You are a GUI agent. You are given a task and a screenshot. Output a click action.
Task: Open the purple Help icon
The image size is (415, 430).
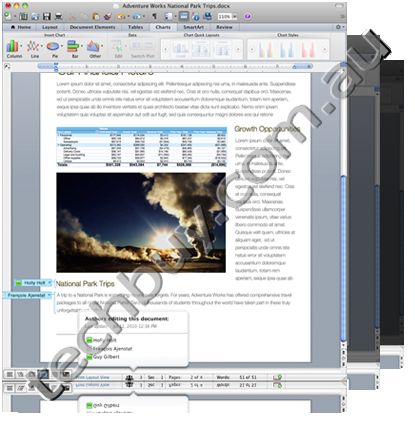pos(248,16)
